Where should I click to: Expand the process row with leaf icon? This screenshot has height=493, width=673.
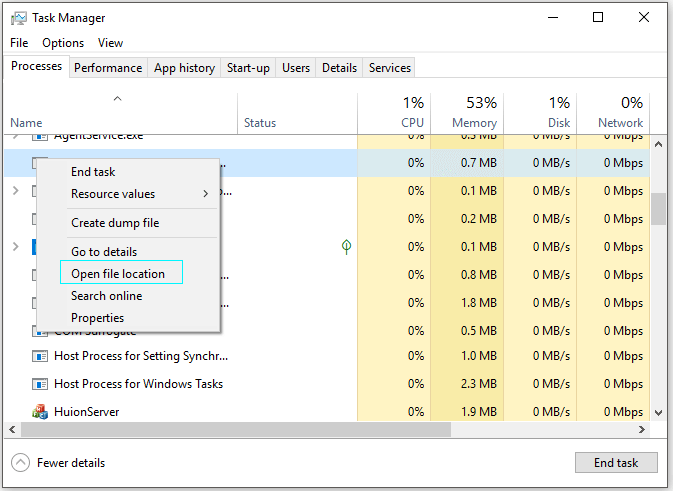tap(15, 247)
